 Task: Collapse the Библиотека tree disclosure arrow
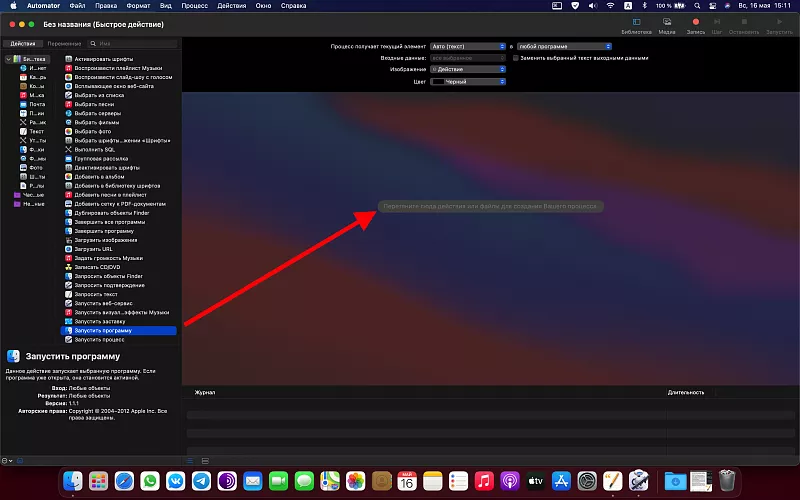6,59
